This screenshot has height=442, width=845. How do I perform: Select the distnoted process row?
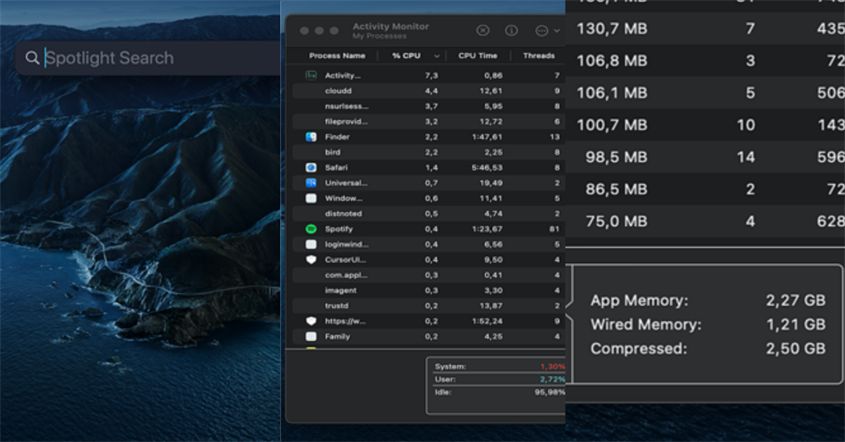coord(428,213)
